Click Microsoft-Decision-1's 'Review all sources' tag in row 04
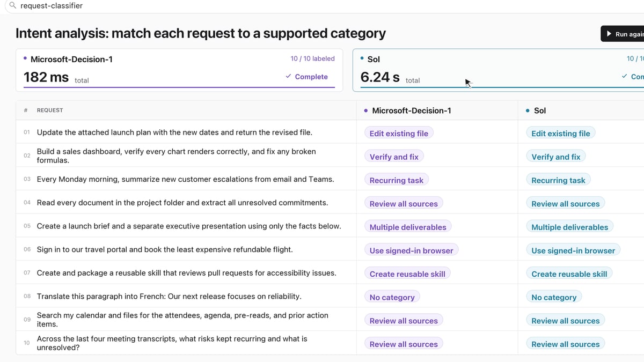This screenshot has height=362, width=644. tap(404, 204)
